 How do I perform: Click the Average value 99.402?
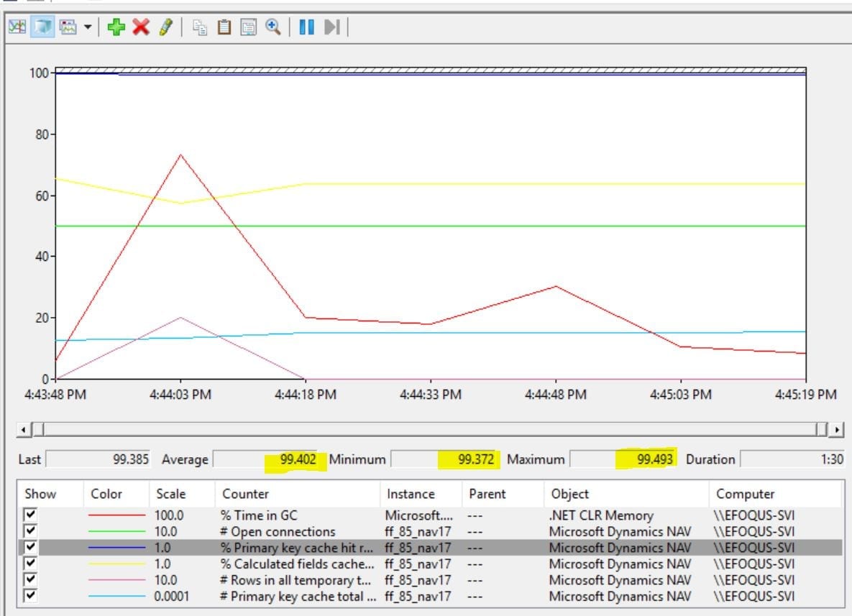298,459
